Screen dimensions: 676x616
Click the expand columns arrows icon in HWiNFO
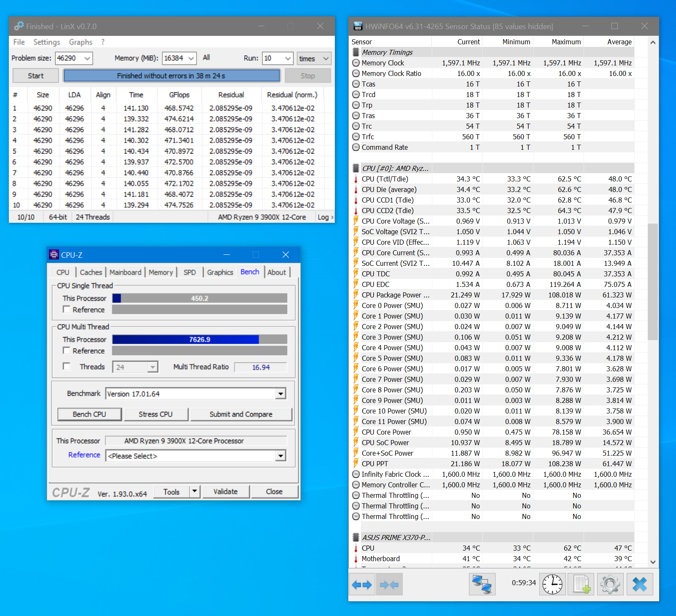click(x=362, y=584)
